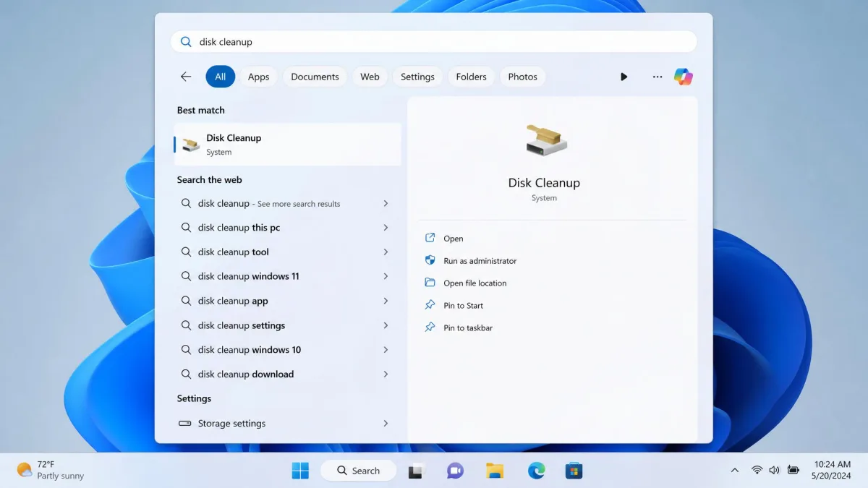Image resolution: width=868 pixels, height=488 pixels.
Task: Launch Microsoft Edge from the taskbar
Action: pyautogui.click(x=536, y=471)
